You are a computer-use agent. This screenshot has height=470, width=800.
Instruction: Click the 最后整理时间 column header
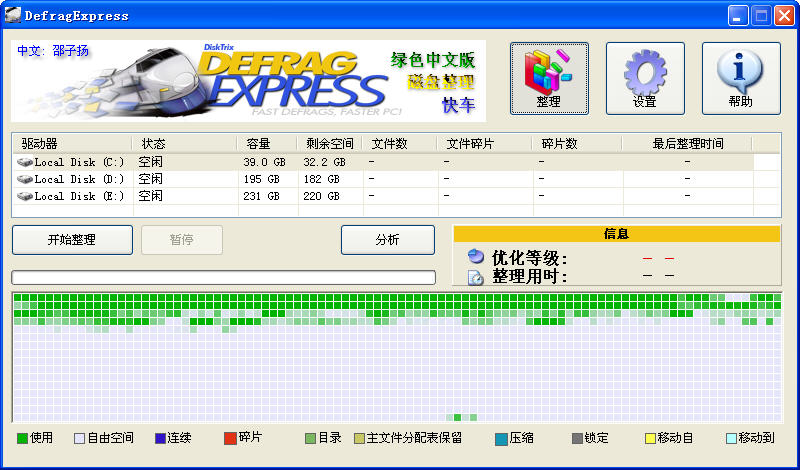click(686, 144)
